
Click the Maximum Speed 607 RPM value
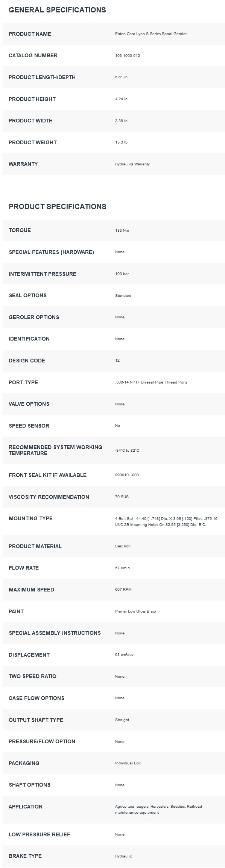tap(123, 590)
